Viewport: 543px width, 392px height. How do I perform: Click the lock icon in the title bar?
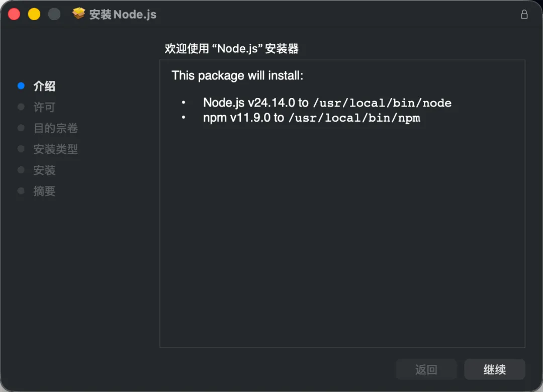pyautogui.click(x=524, y=14)
